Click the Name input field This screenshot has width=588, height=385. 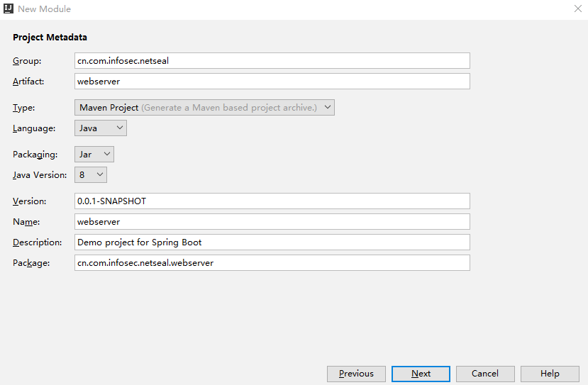point(272,222)
